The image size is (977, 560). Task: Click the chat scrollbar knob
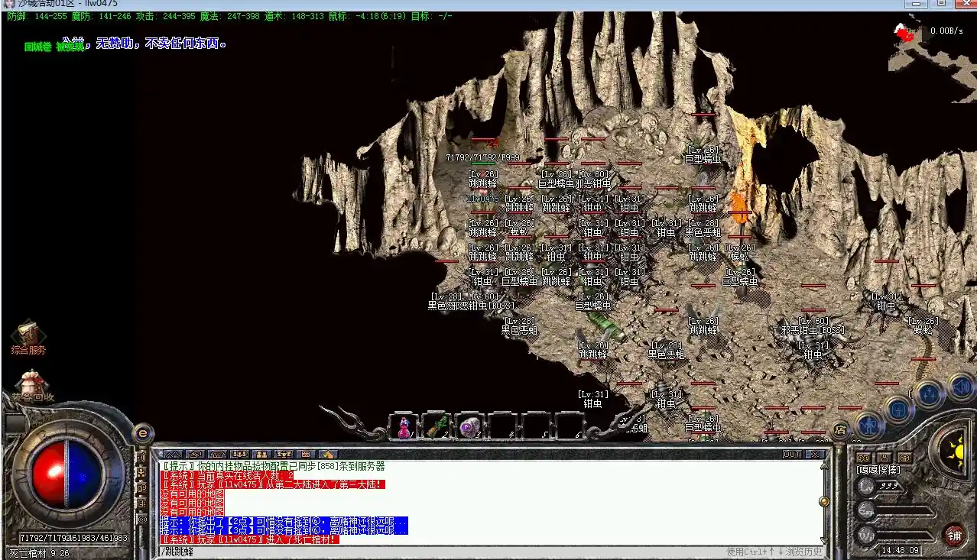823,502
